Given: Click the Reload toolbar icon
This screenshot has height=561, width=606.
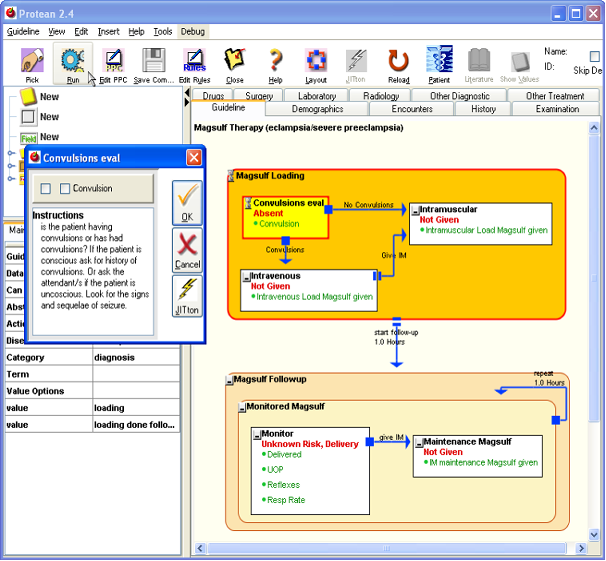Looking at the screenshot, I should 398,60.
